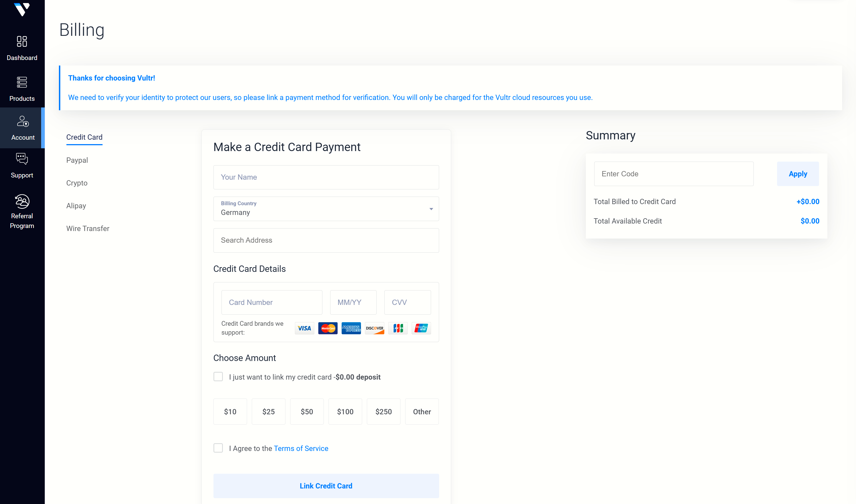This screenshot has height=504, width=856.
Task: Switch to the Paypal payment tab
Action: pos(77,160)
